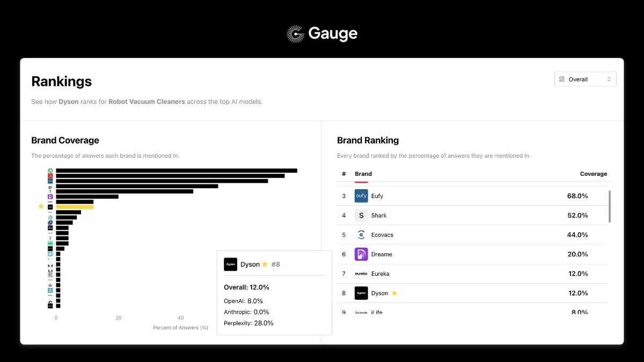Screen dimensions: 644x362
Task: Click the red Roborock logo on the chart axis
Action: (x=51, y=175)
